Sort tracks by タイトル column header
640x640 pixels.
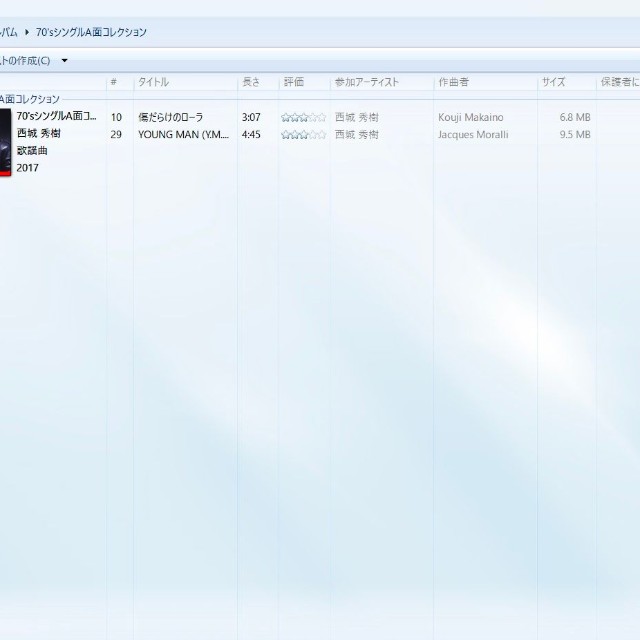click(154, 82)
